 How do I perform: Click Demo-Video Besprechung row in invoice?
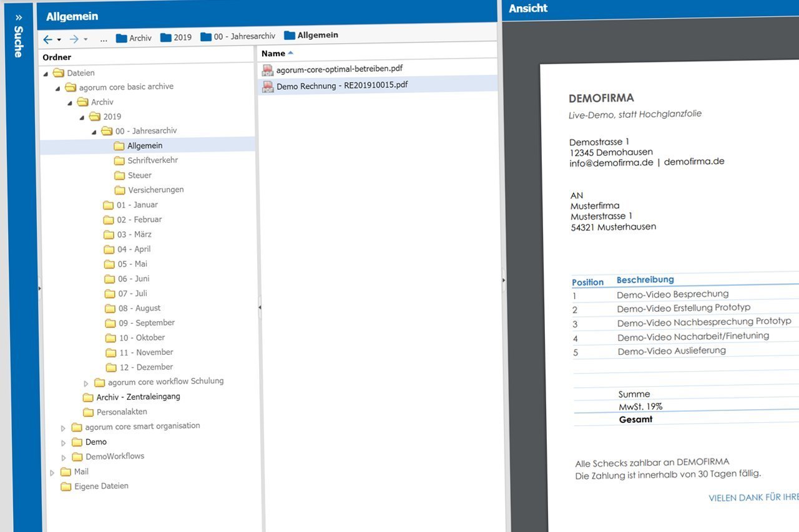[673, 294]
